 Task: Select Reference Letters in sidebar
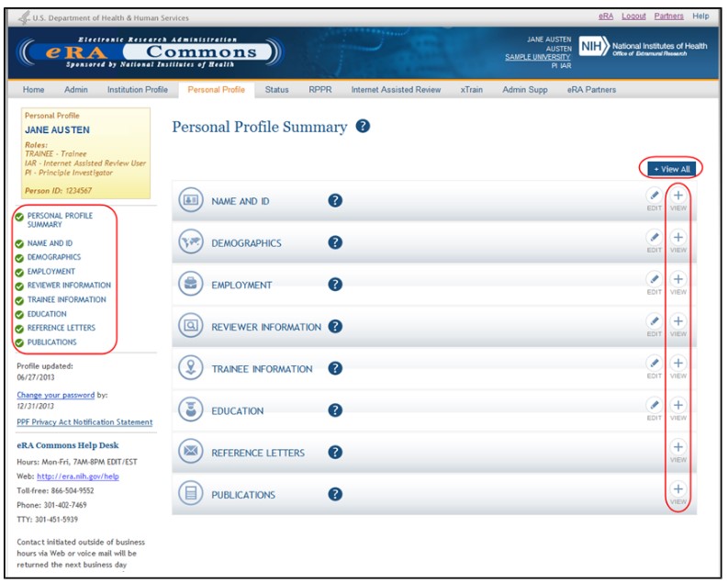(x=61, y=328)
